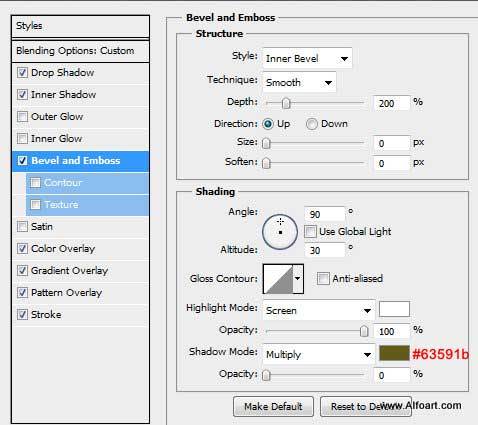Click the Make Default button
The image size is (478, 425).
(x=273, y=407)
